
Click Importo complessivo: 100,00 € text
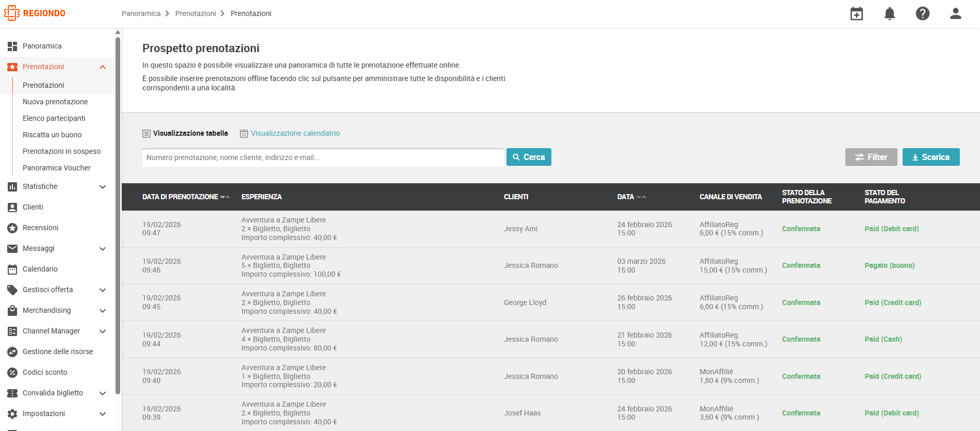click(x=291, y=275)
